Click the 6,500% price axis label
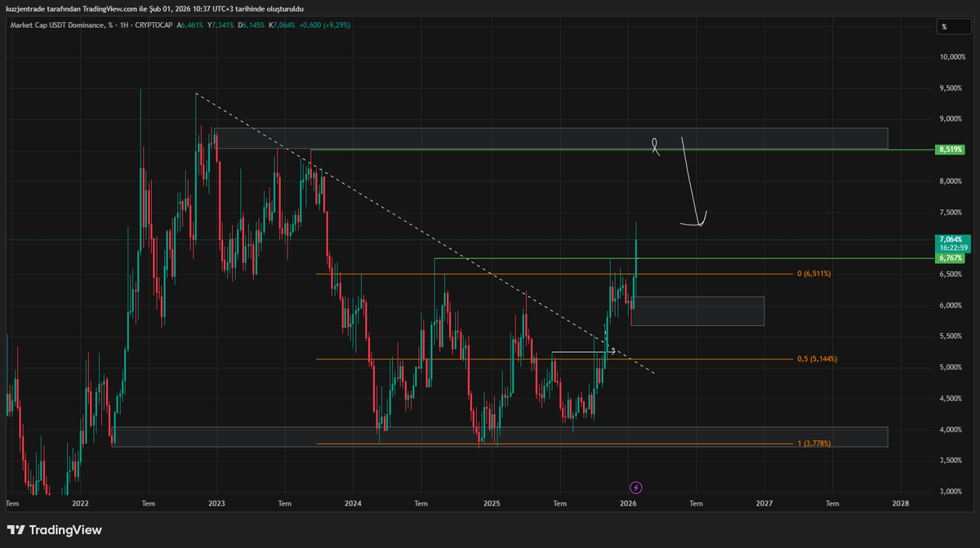980x548 pixels. tap(951, 274)
